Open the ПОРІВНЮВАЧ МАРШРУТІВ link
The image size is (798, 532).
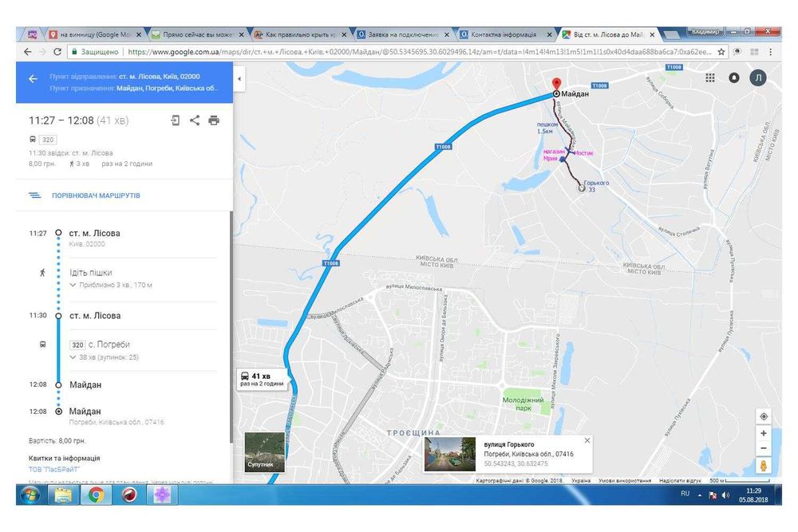96,195
